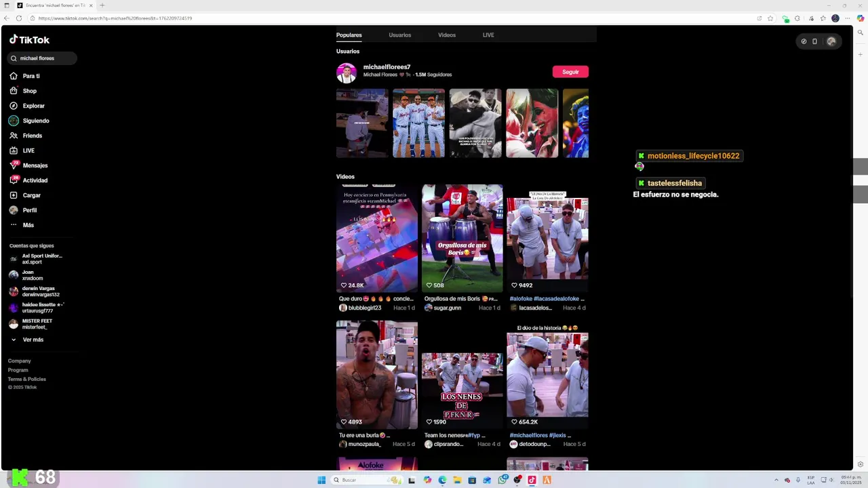Open Más options menu

point(22,225)
